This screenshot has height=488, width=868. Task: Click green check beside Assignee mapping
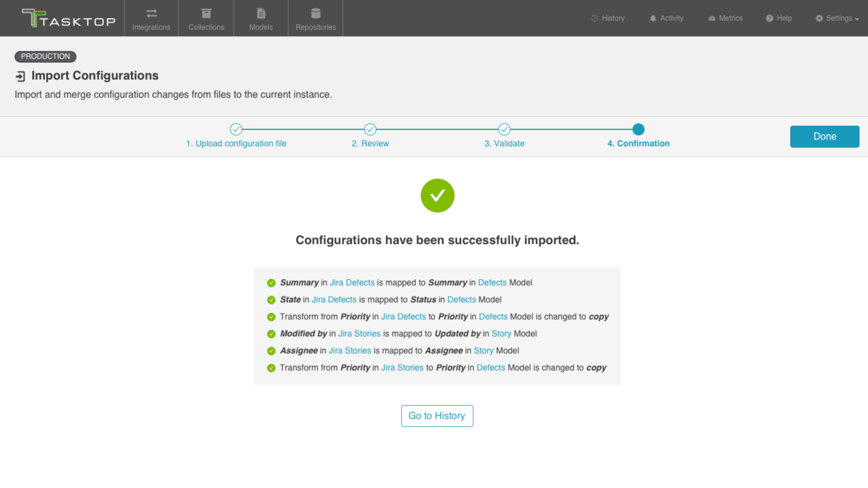[271, 351]
